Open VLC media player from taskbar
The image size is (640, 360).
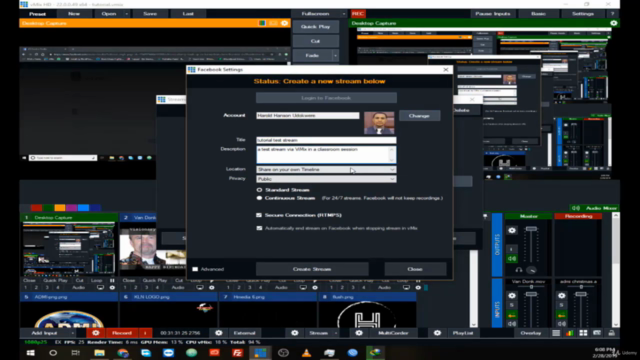click(x=307, y=353)
